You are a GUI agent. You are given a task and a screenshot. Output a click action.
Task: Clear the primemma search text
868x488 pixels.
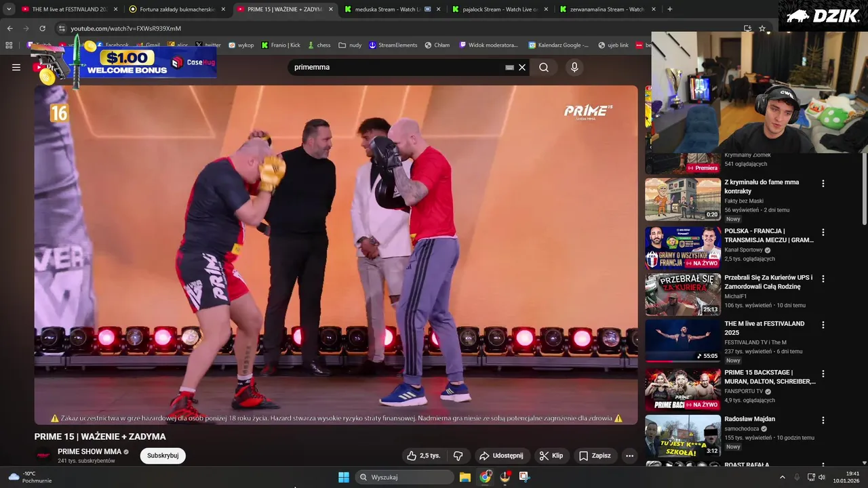[522, 67]
